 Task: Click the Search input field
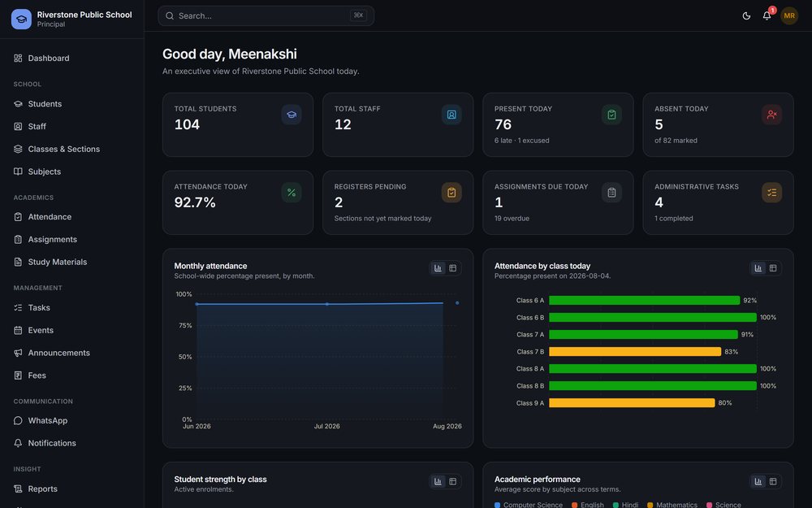(266, 16)
